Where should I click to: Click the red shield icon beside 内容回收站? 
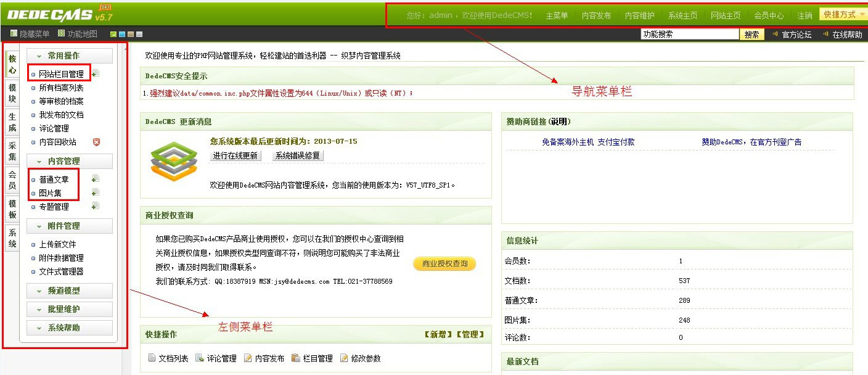coord(96,142)
